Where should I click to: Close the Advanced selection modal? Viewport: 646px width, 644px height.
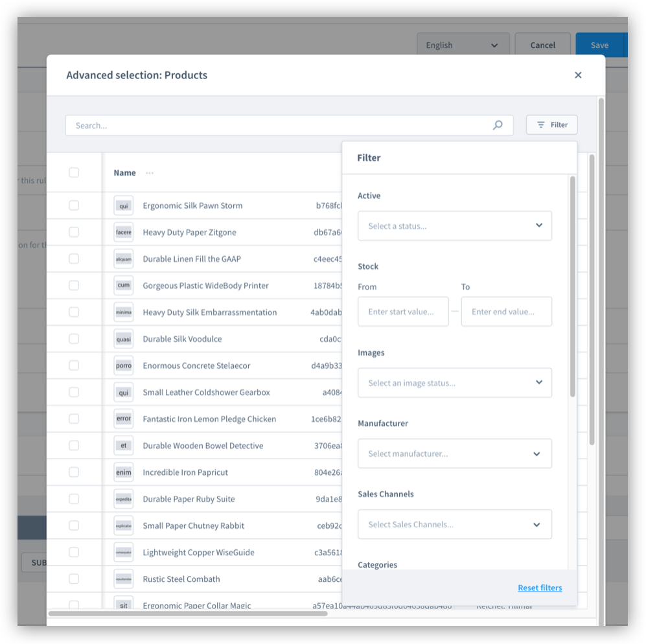tap(578, 75)
